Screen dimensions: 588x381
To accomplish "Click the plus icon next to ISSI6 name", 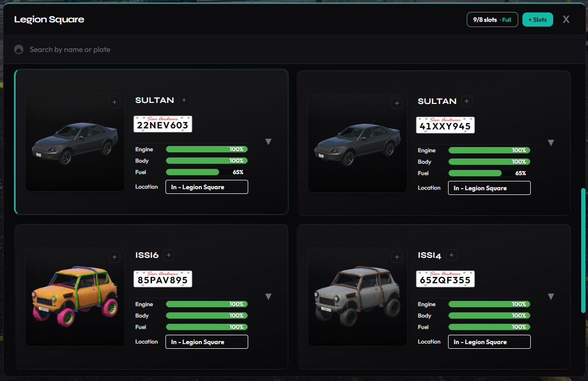I will tap(169, 255).
